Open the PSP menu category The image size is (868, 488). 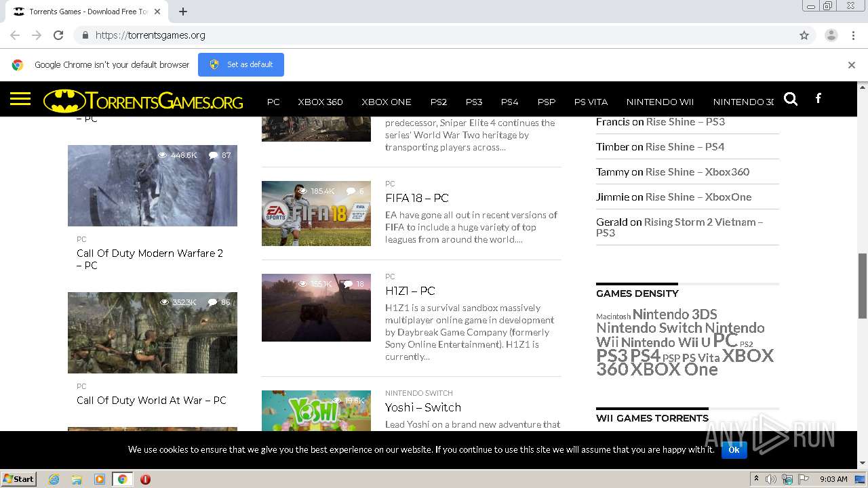(547, 102)
